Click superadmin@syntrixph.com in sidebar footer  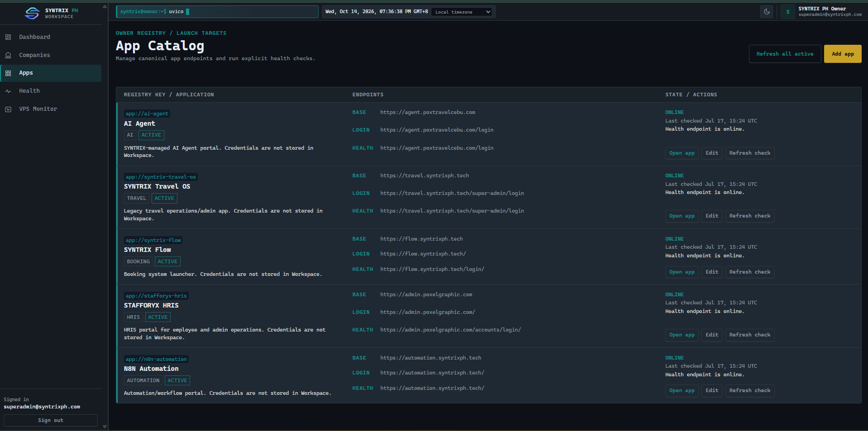(42, 407)
